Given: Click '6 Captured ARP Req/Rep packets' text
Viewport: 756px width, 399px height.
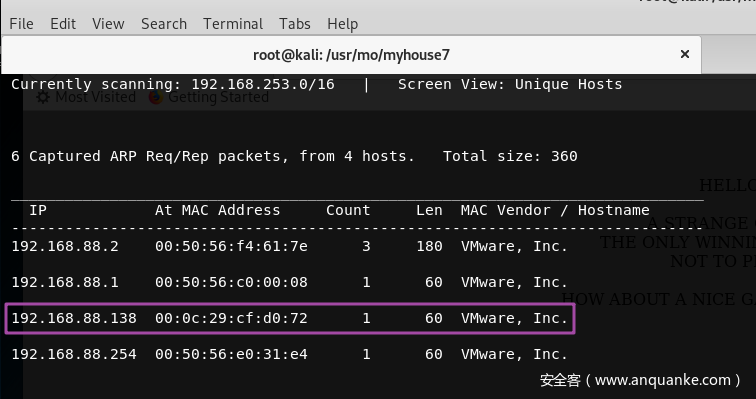Looking at the screenshot, I should tap(150, 156).
